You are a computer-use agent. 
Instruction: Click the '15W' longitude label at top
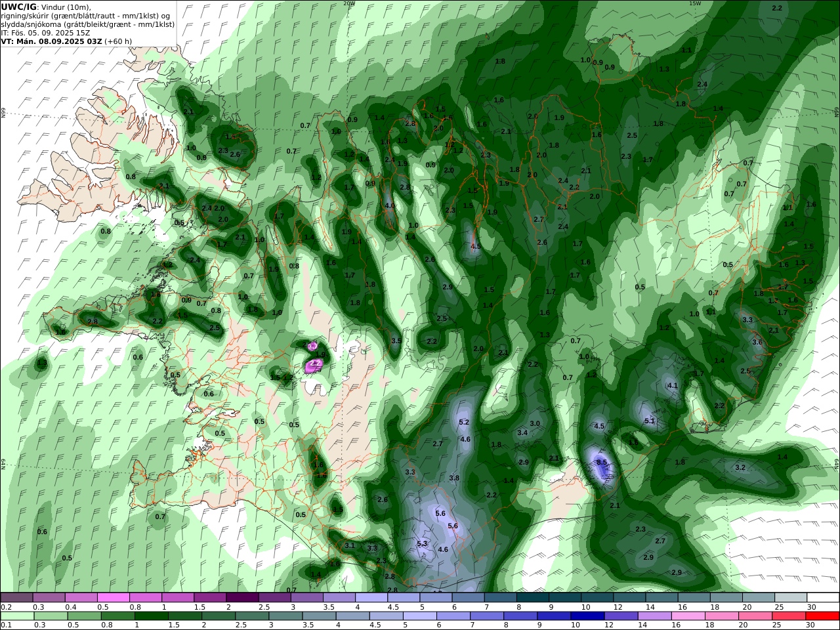click(x=695, y=3)
